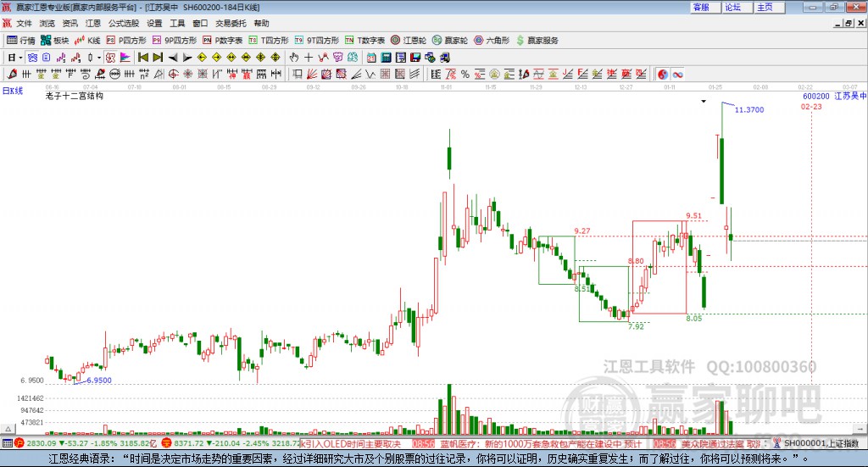This screenshot has height=467, width=868.
Task: Click the 日K线 chart label
Action: 13,91
